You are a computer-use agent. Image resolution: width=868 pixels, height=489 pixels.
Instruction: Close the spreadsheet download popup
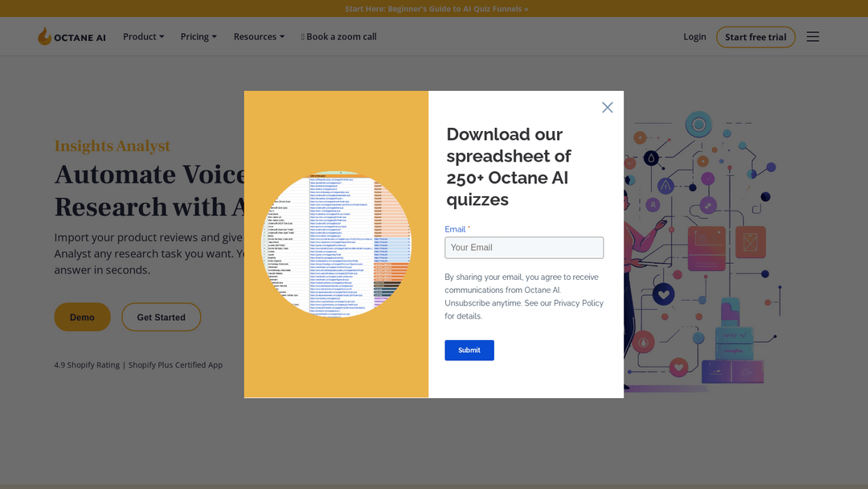[x=608, y=108]
